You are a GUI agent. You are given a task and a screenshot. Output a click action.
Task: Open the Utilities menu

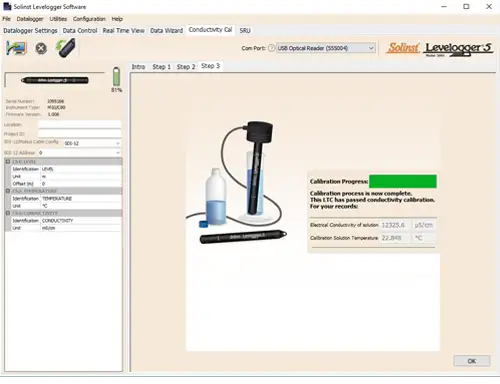(x=58, y=19)
